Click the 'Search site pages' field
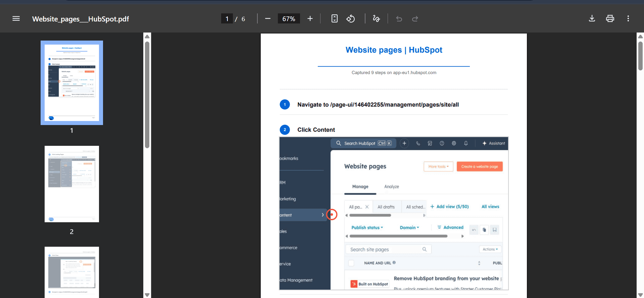The image size is (644, 298). point(388,249)
